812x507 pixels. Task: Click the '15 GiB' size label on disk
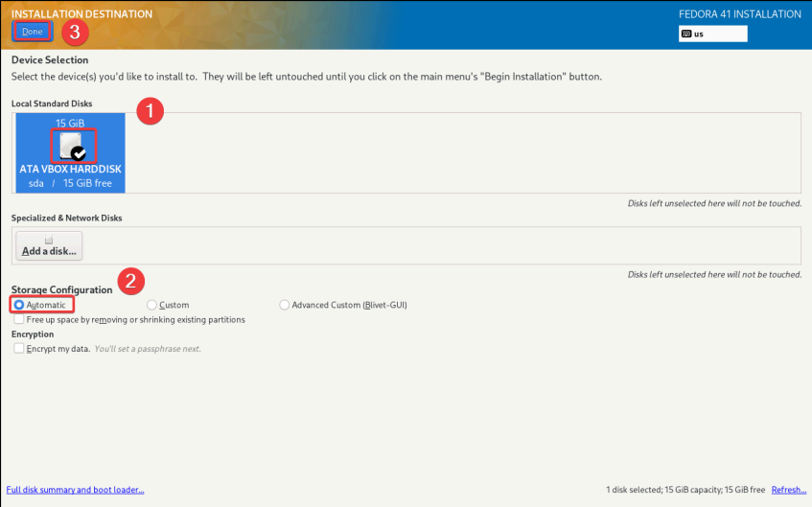coord(70,124)
